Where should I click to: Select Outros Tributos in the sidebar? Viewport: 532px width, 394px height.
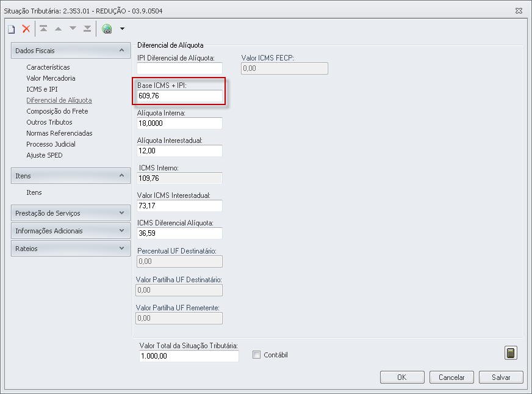coord(49,122)
